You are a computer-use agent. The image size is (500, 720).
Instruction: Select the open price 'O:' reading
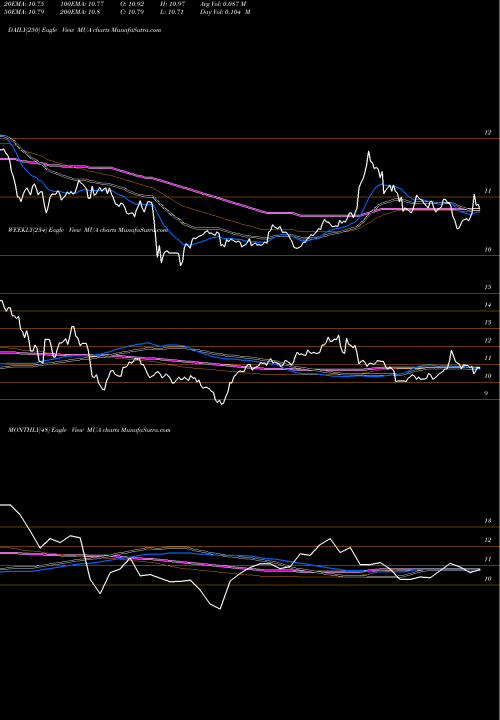click(133, 4)
